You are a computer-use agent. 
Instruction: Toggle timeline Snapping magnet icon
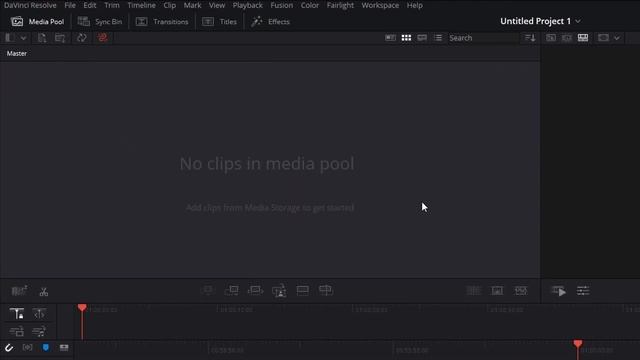tap(9, 348)
